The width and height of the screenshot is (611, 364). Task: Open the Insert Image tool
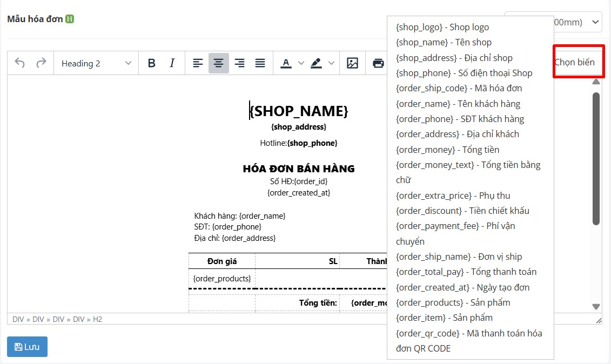click(352, 63)
